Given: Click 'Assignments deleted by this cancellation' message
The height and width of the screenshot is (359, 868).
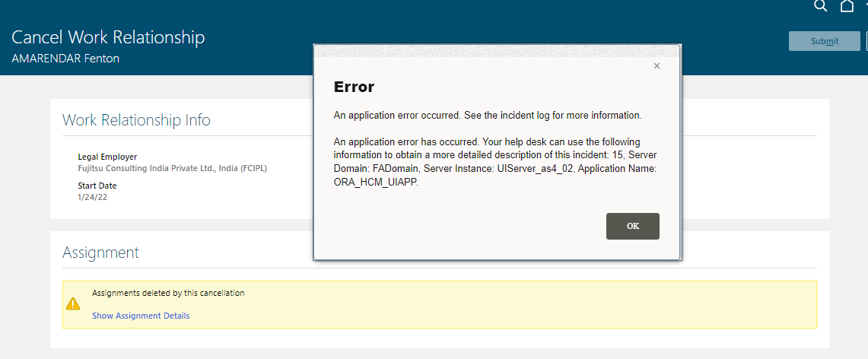Looking at the screenshot, I should [x=168, y=293].
